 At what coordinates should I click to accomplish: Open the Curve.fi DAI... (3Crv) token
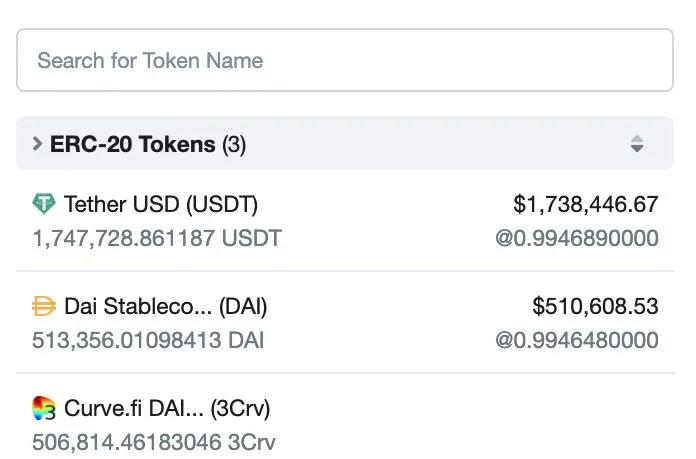tap(167, 408)
